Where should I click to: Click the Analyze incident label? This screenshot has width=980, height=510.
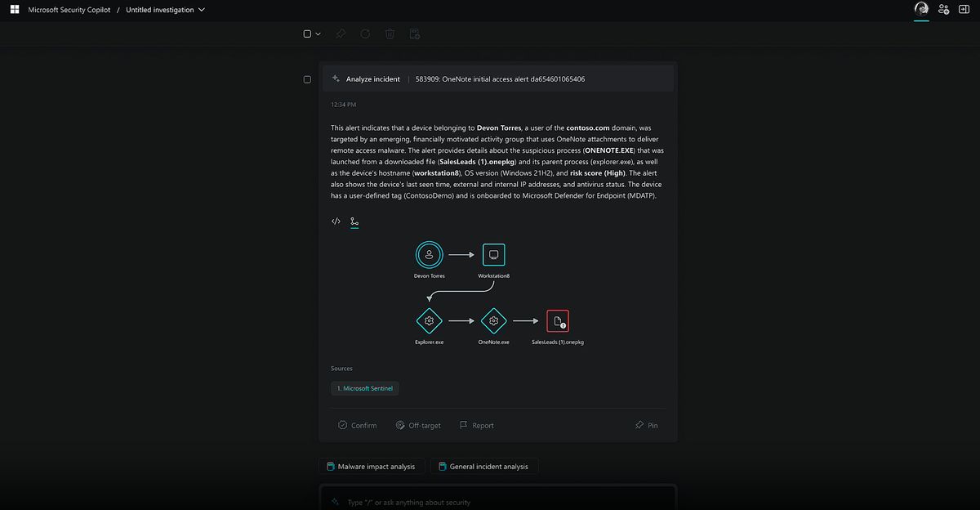coord(373,79)
